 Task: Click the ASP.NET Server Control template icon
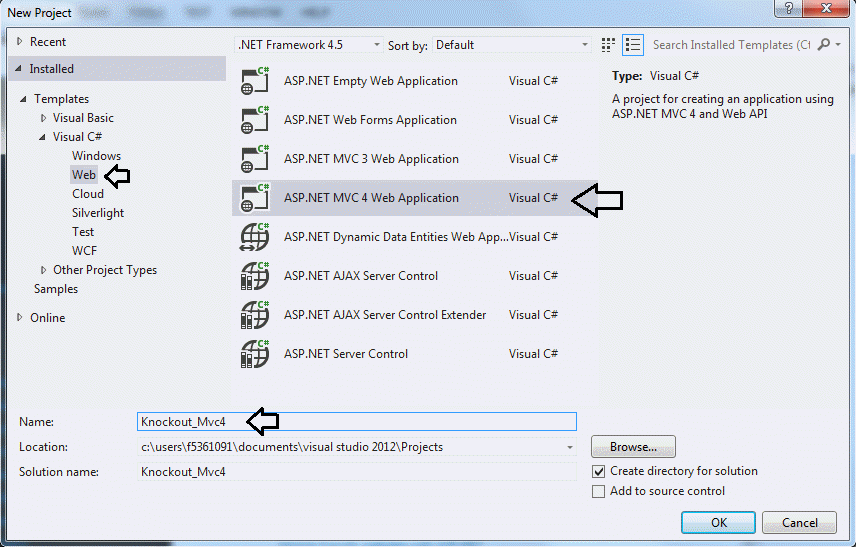click(255, 354)
